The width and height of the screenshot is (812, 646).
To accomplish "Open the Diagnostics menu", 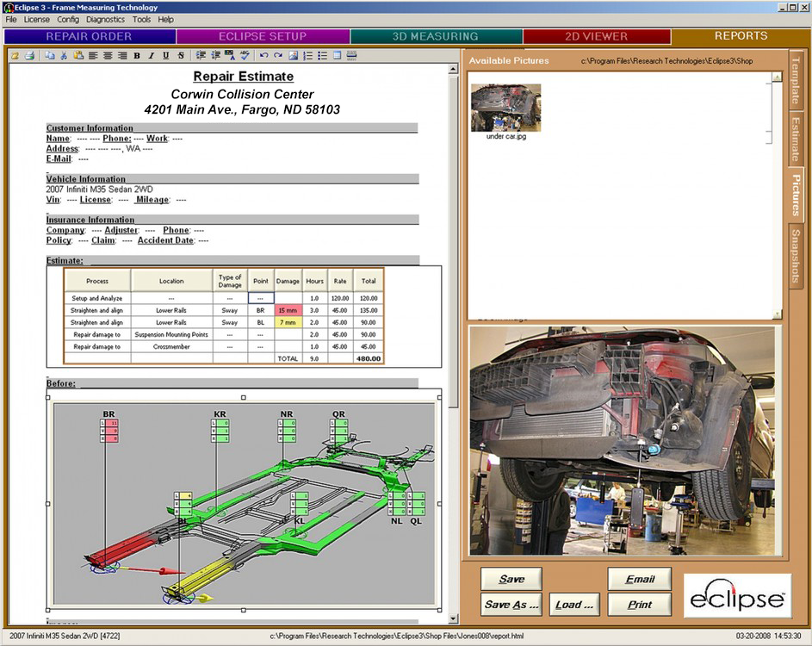I will click(x=105, y=19).
